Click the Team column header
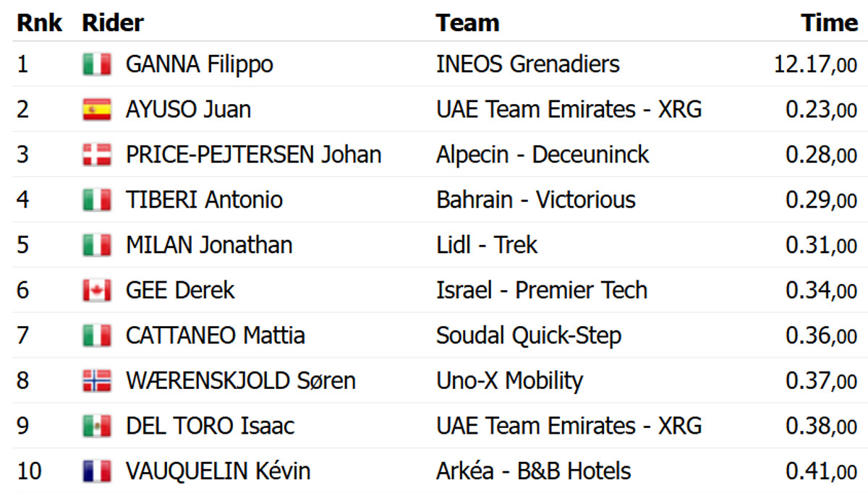 point(467,22)
